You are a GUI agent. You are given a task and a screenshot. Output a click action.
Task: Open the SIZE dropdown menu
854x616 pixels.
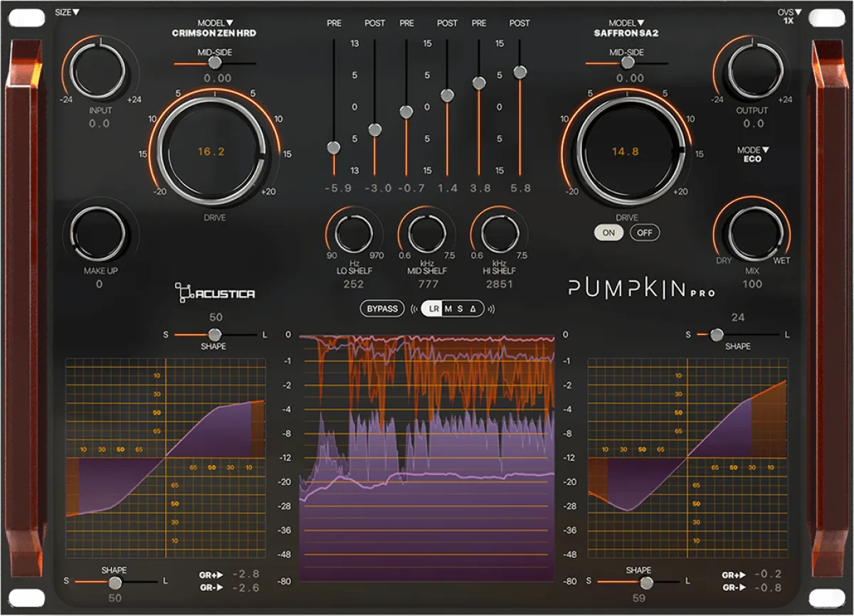67,12
